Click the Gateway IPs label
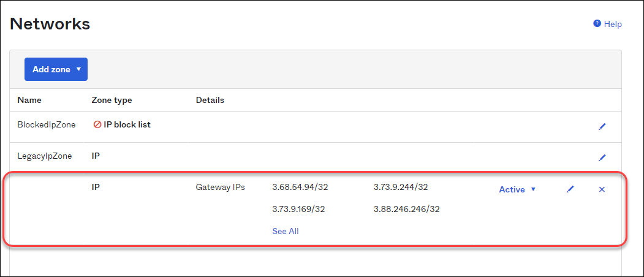644x277 pixels. (221, 187)
